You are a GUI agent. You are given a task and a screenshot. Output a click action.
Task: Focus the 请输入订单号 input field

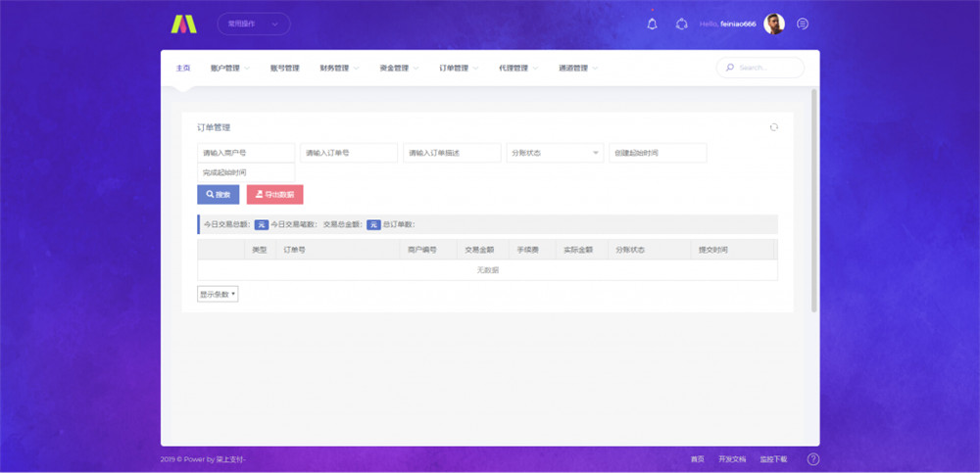coord(349,153)
